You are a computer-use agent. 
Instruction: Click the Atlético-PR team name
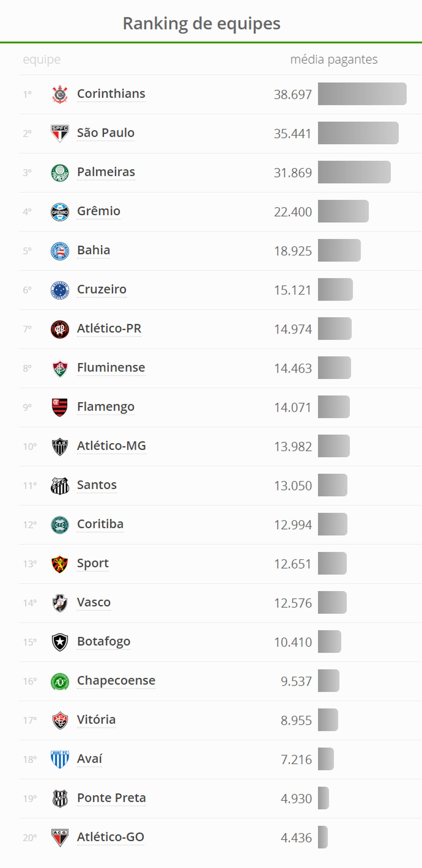coord(109,329)
